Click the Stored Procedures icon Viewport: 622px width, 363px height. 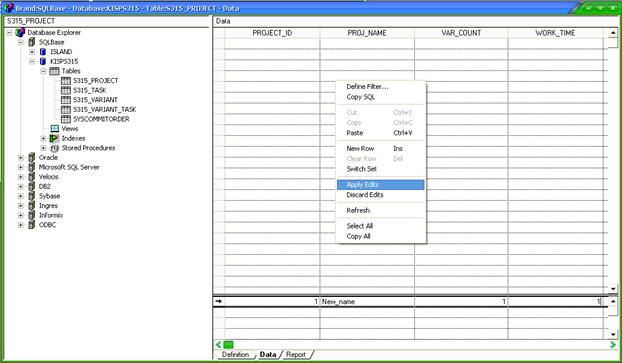coord(54,148)
